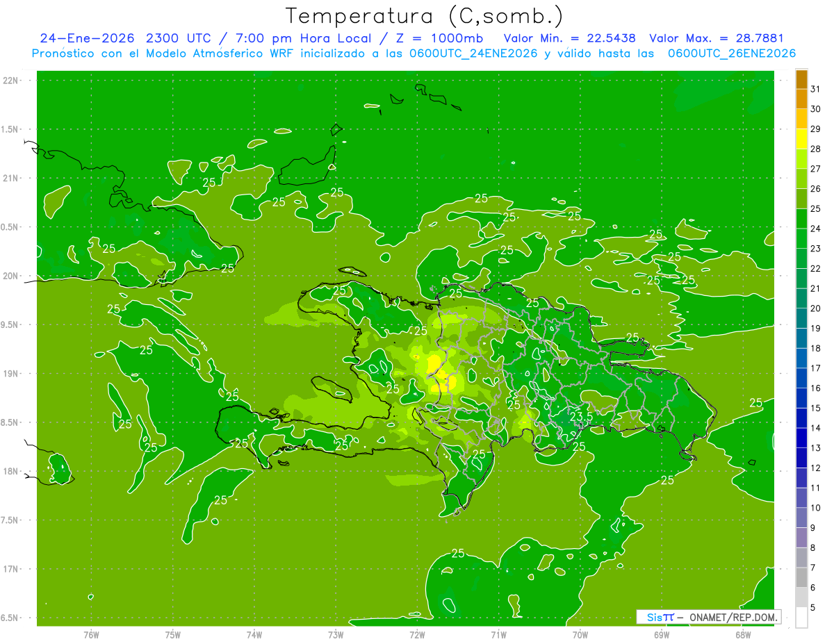Screen dimensions: 834x644
Task: Pick the blue swatch between legend 15 and 16
Action: pos(801,398)
